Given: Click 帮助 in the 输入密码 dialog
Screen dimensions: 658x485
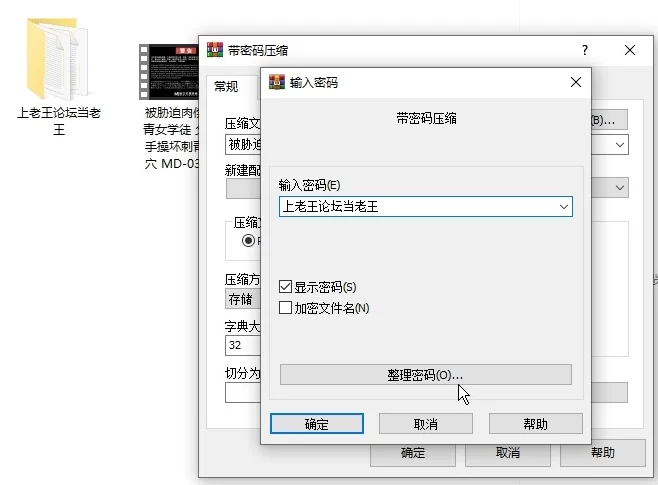Looking at the screenshot, I should click(x=535, y=424).
